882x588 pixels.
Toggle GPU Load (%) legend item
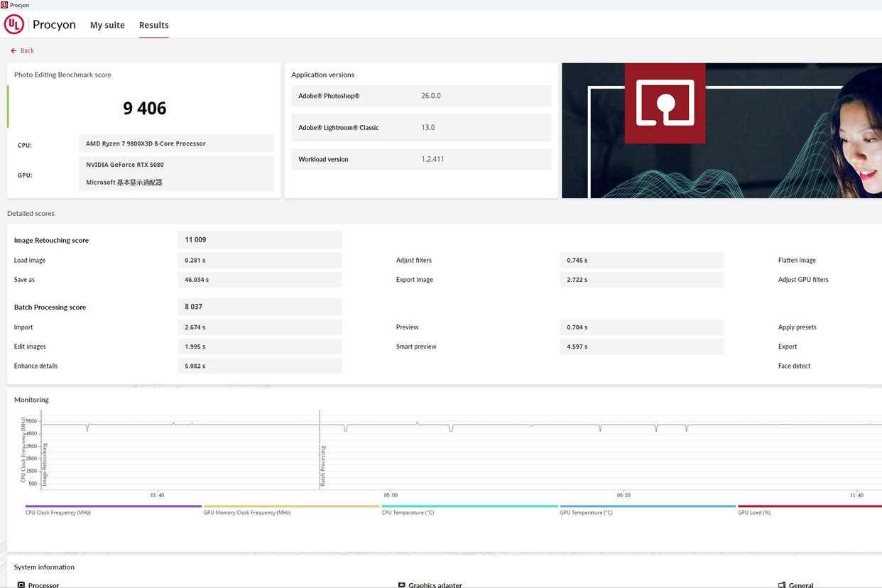coord(754,512)
